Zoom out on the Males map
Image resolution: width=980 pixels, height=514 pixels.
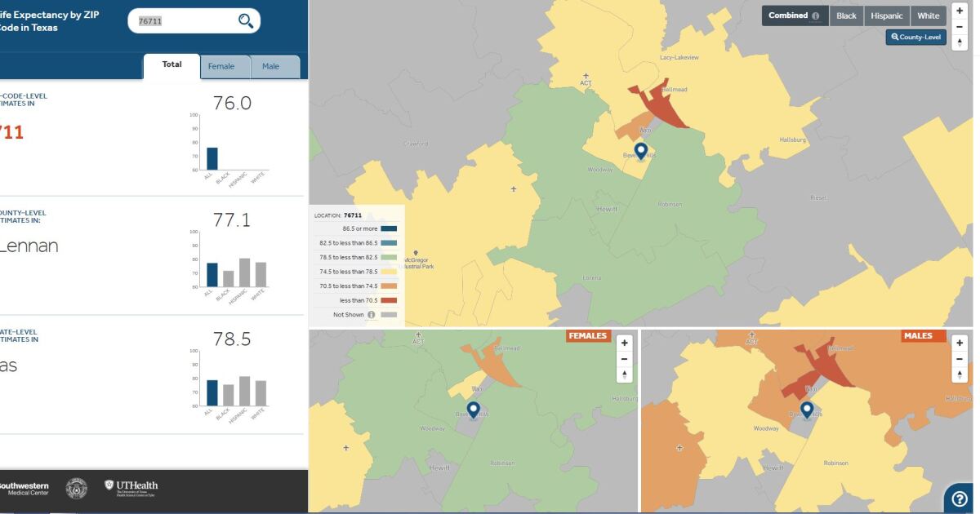[x=960, y=359]
